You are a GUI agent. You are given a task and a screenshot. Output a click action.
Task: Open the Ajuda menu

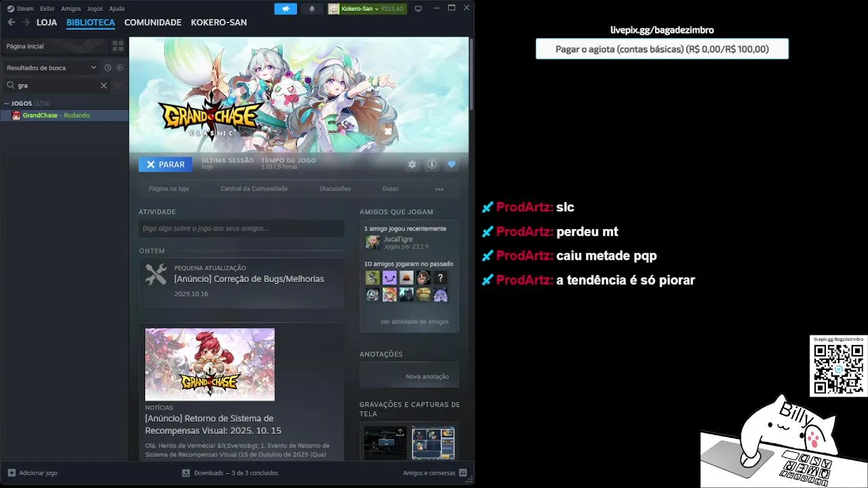117,9
